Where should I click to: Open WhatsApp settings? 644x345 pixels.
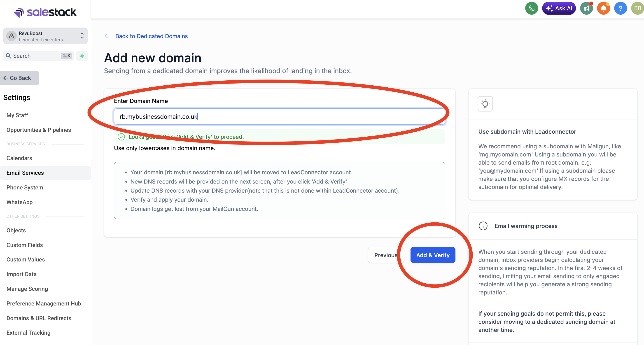pyautogui.click(x=19, y=202)
